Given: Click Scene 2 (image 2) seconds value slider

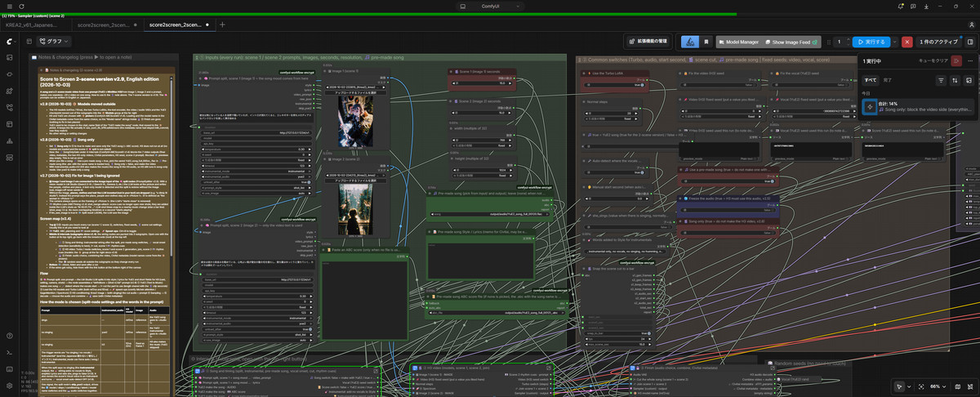Looking at the screenshot, I should tap(482, 111).
